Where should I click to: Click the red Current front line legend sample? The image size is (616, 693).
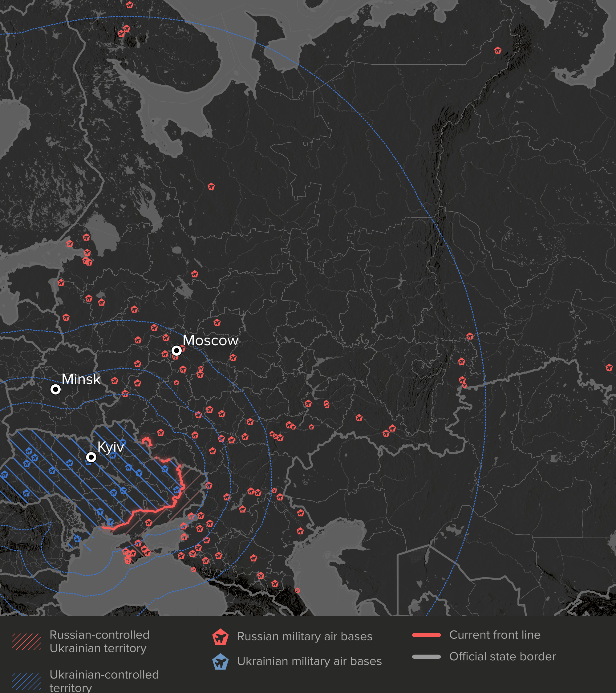click(x=426, y=635)
